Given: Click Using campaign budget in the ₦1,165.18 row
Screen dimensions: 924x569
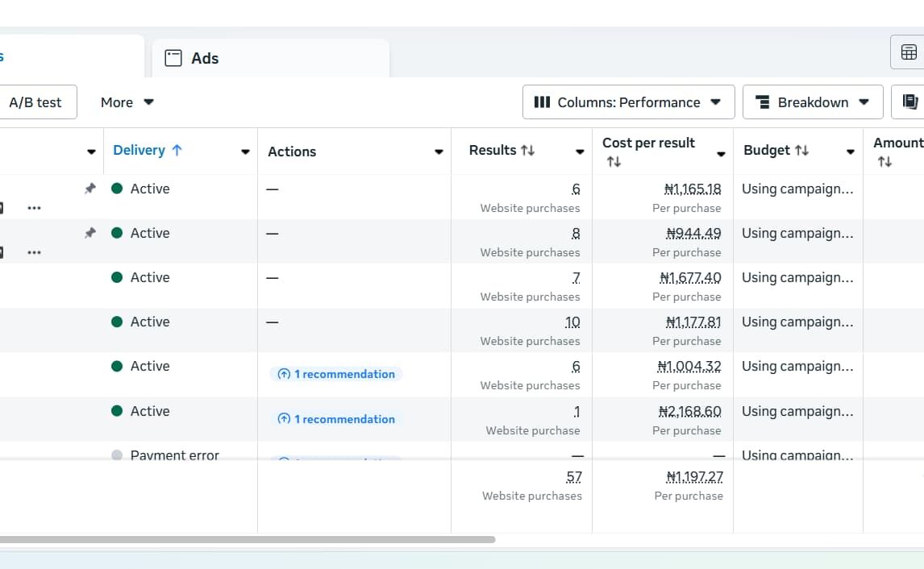Looking at the screenshot, I should pyautogui.click(x=797, y=189).
